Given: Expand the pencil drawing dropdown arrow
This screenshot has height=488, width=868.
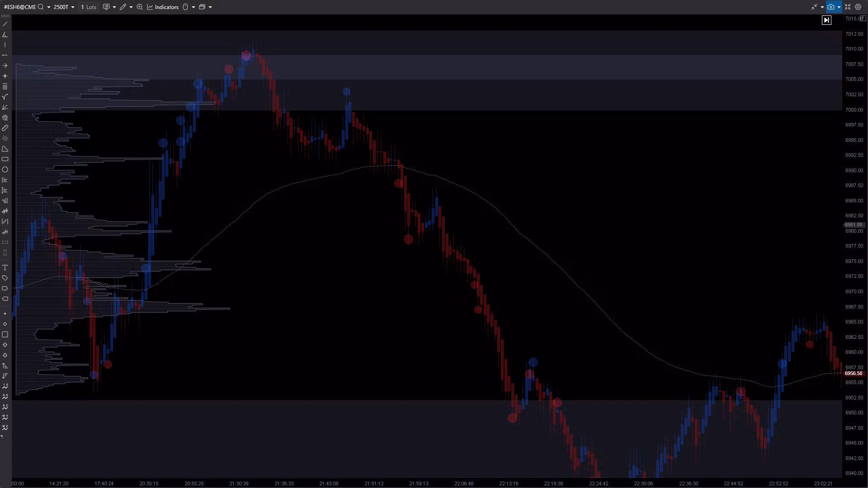Looking at the screenshot, I should (x=131, y=7).
